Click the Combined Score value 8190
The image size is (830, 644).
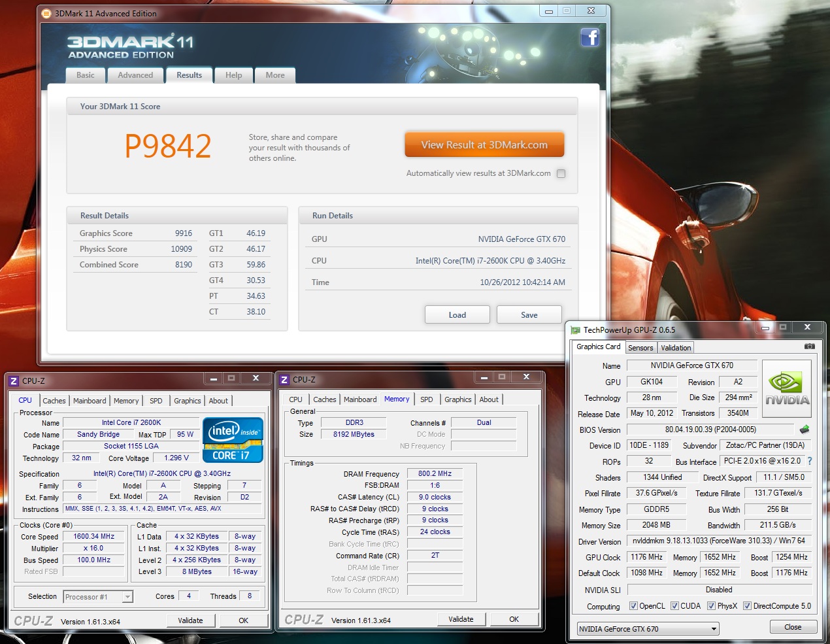[183, 265]
